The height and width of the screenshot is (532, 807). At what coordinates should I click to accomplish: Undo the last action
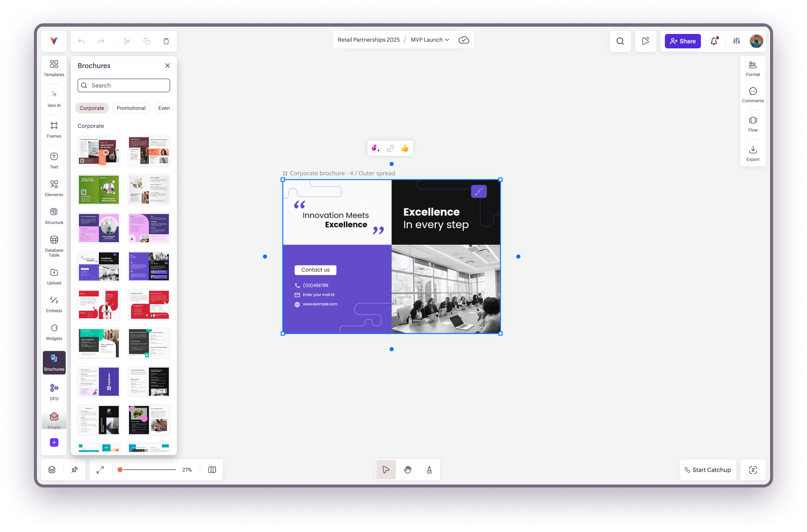[x=81, y=41]
